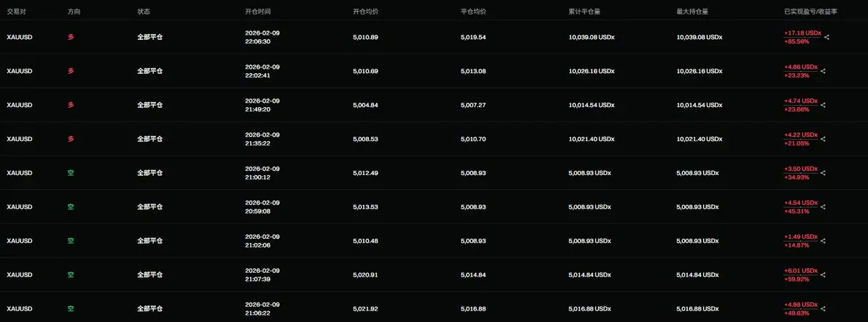Share the trade with +4.66 USDx profit
868x322 pixels.
pyautogui.click(x=823, y=71)
